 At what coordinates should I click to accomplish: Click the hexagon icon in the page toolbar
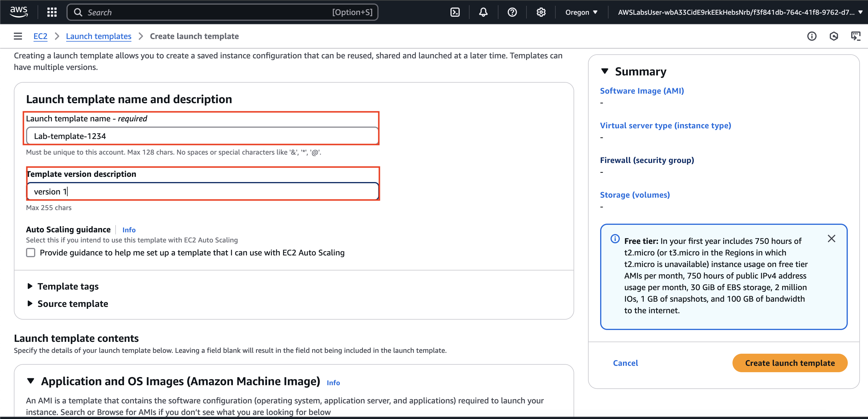[x=834, y=36]
